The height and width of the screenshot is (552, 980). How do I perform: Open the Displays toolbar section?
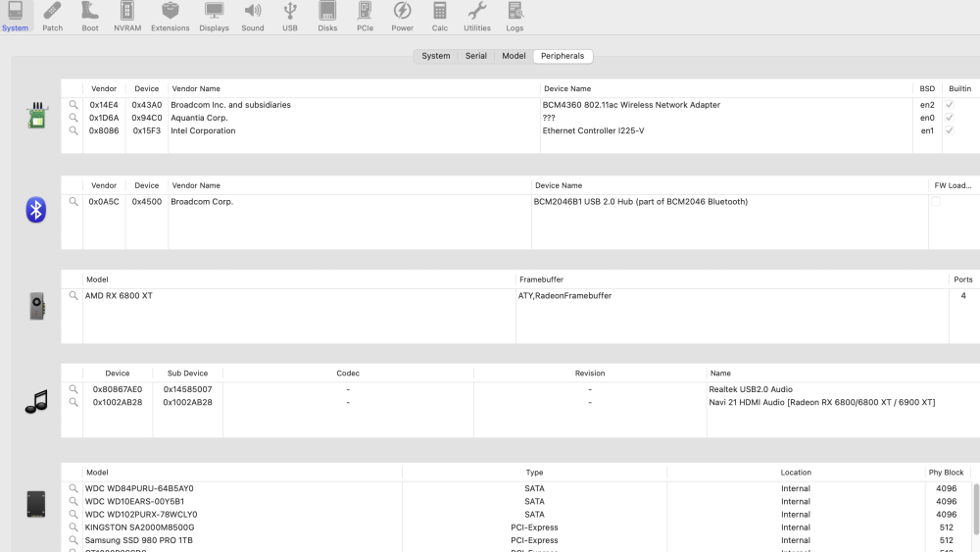pyautogui.click(x=215, y=17)
